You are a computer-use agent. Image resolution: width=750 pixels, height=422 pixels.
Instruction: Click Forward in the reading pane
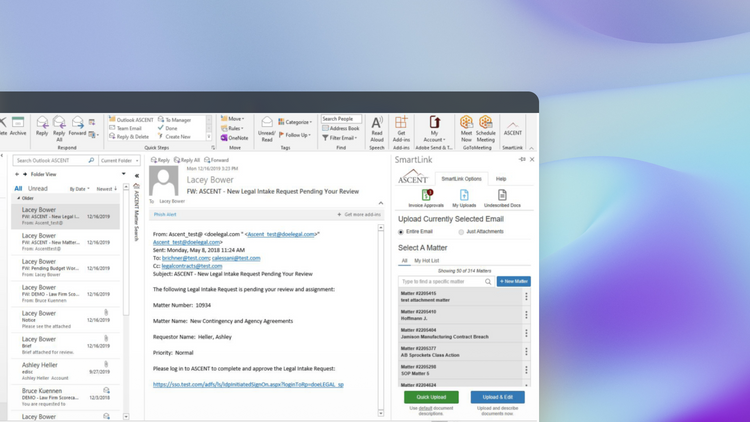tap(217, 160)
